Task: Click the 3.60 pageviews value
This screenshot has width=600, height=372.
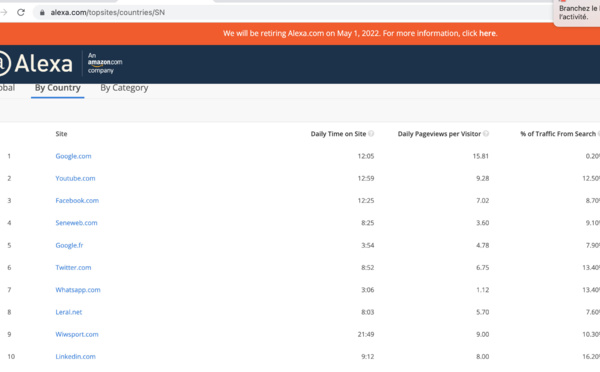Action: point(483,223)
